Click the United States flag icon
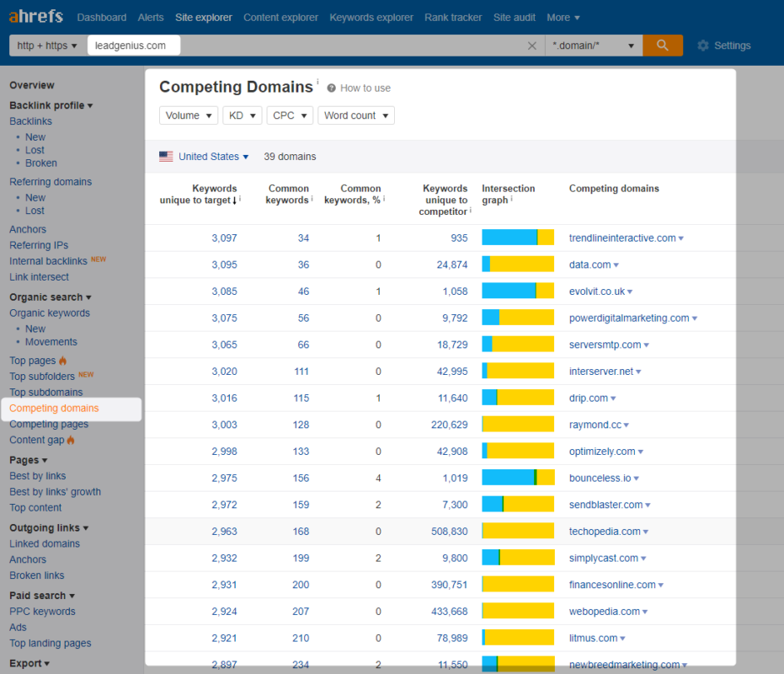This screenshot has height=674, width=784. 166,156
